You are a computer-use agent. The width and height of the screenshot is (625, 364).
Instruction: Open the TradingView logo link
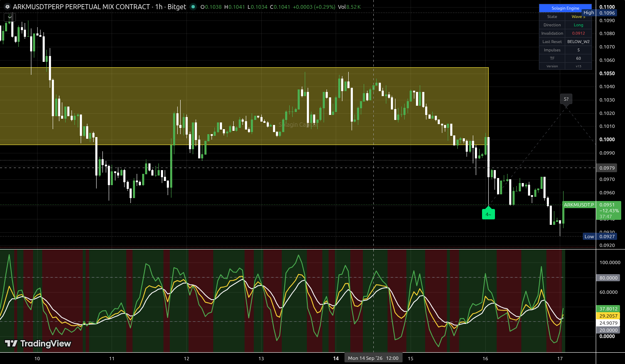(x=38, y=344)
